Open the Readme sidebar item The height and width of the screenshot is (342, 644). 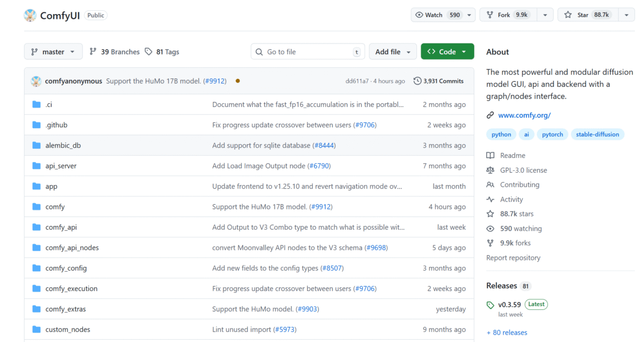[x=512, y=155]
